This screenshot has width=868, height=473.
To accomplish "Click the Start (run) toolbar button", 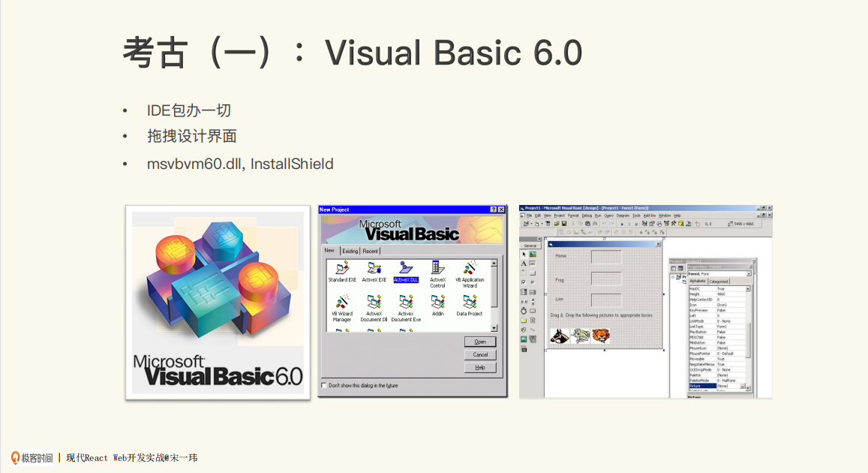I will pos(622,224).
